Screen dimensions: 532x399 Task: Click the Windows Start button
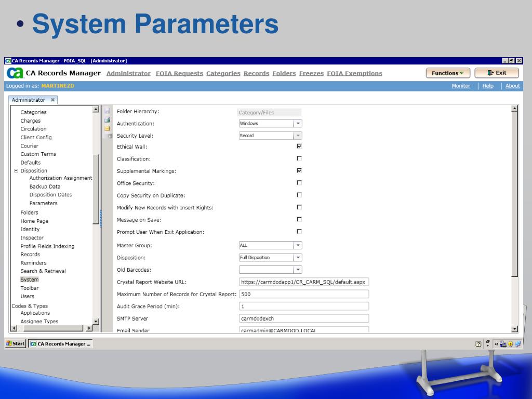click(16, 343)
